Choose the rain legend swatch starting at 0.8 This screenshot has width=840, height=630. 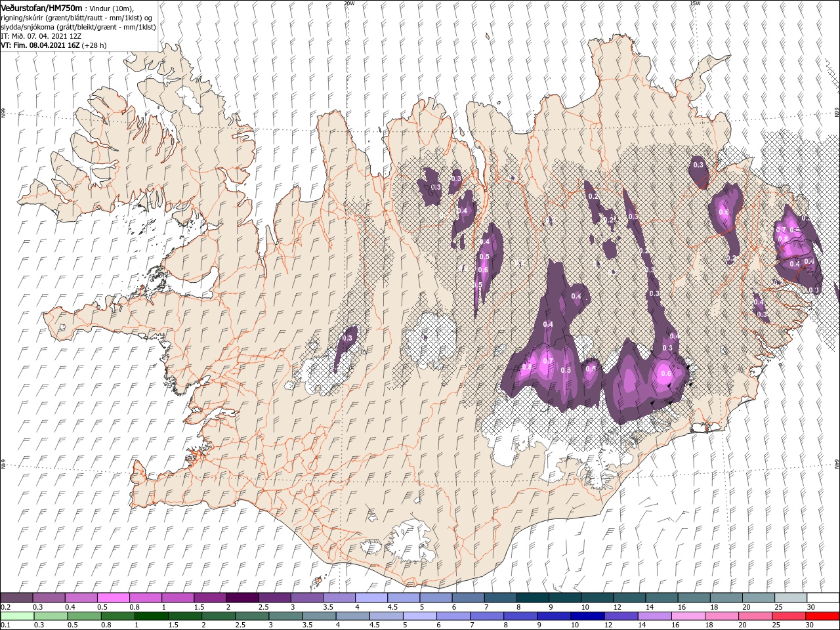point(117,616)
